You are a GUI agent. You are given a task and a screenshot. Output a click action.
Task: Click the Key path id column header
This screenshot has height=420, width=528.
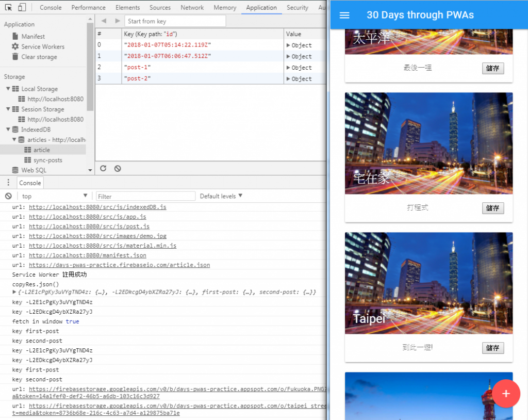click(x=203, y=34)
